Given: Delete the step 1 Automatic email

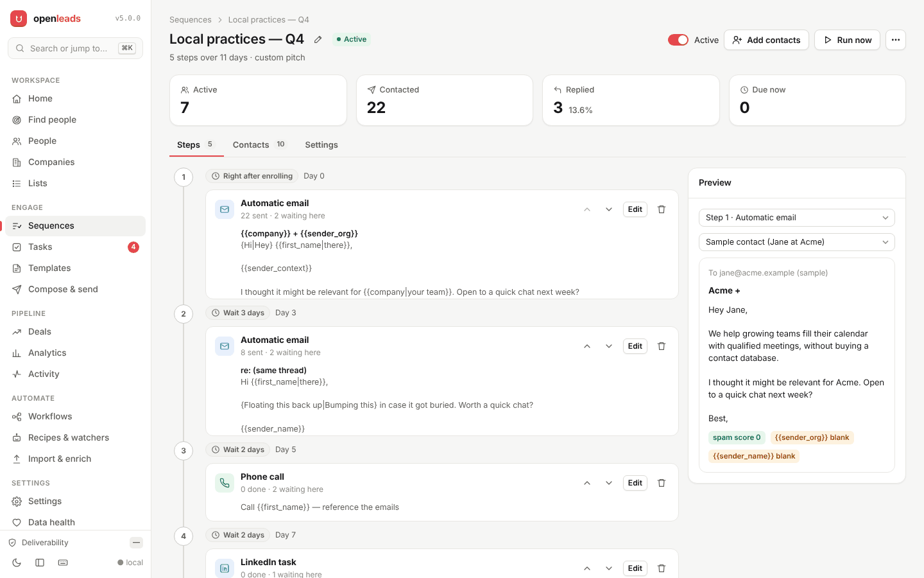Looking at the screenshot, I should pos(662,209).
